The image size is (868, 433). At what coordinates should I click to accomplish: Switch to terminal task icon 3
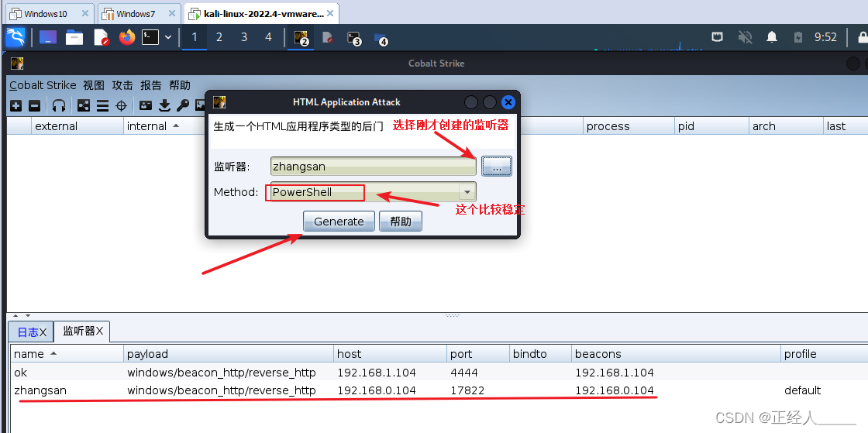pyautogui.click(x=353, y=38)
